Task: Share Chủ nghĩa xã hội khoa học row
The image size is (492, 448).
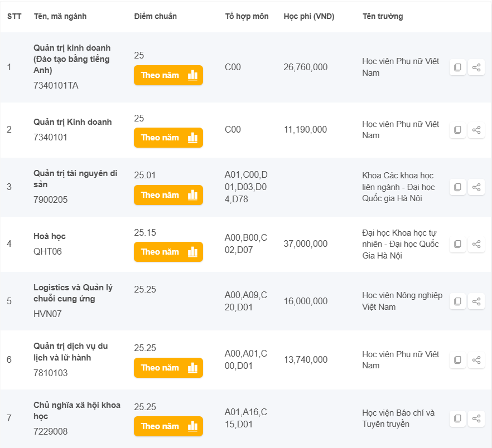Action: pos(476,418)
